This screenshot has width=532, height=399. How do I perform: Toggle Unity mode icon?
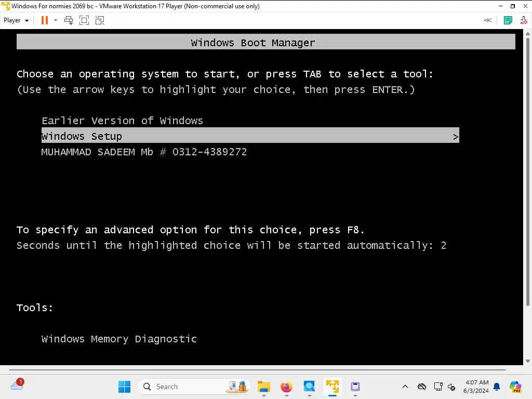[100, 20]
